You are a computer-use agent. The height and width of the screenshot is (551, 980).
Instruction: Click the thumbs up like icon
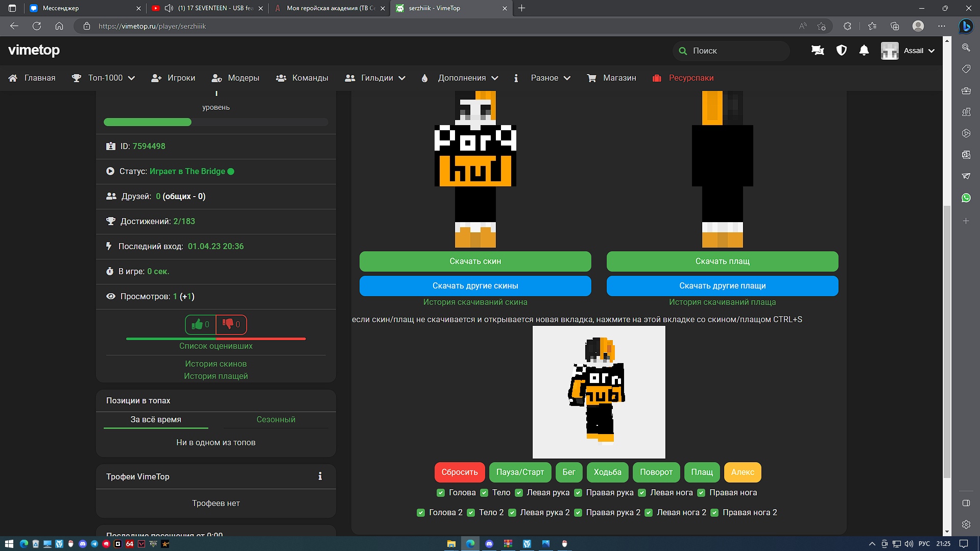click(x=197, y=324)
